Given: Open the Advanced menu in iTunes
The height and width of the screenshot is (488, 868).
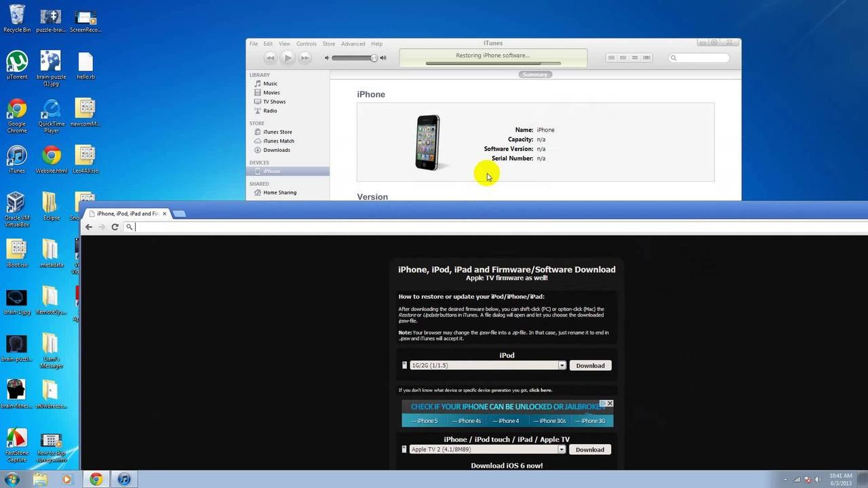Looking at the screenshot, I should [x=353, y=44].
